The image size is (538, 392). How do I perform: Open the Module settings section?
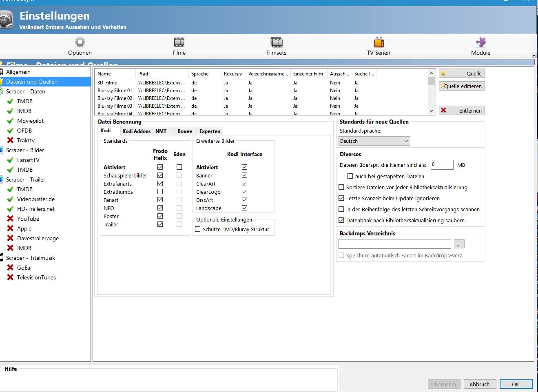(480, 47)
